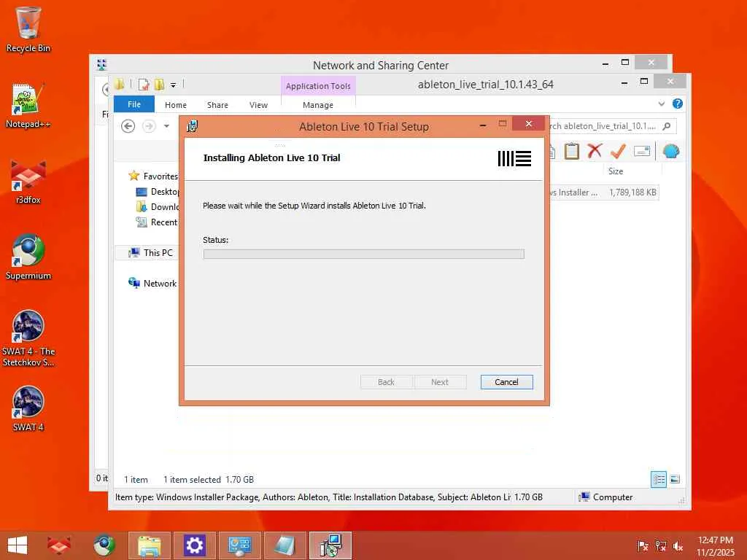Select the Manage tab under Application Tools
Image resolution: width=747 pixels, height=560 pixels.
point(318,105)
